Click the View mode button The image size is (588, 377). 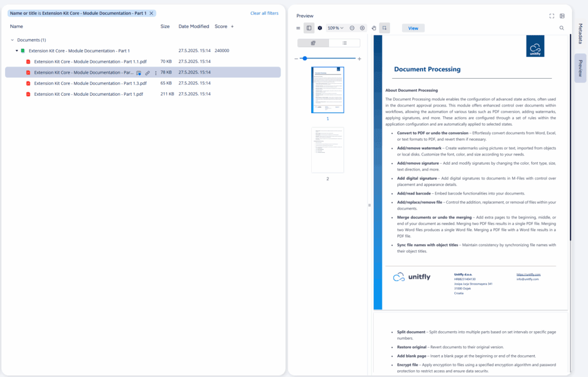(413, 28)
